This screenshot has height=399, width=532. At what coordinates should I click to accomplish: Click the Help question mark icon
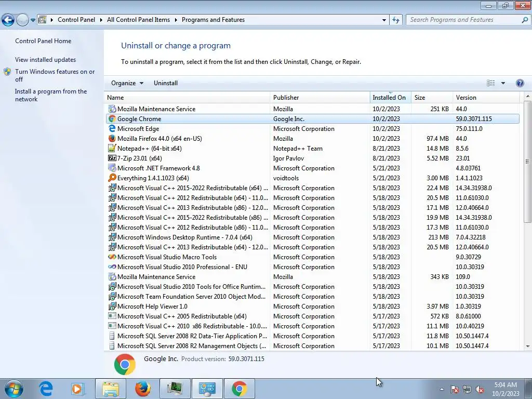[520, 83]
